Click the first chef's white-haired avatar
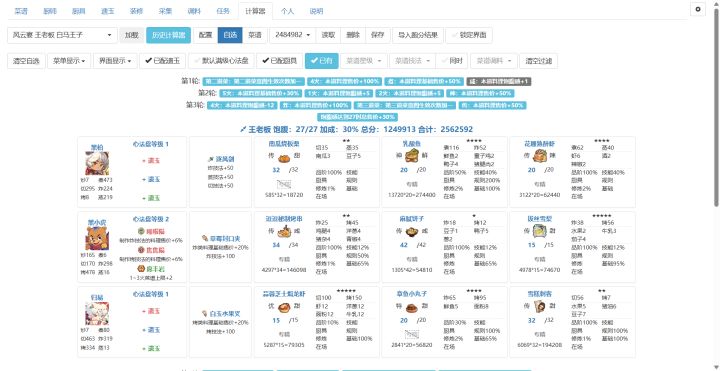Viewport: 720px width, 371px height. click(x=97, y=163)
